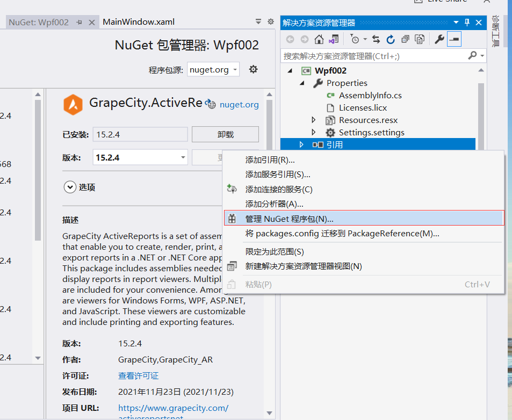Image resolution: width=512 pixels, height=420 pixels.
Task: Click the package details vertical scrollbar thumb
Action: click(x=269, y=124)
